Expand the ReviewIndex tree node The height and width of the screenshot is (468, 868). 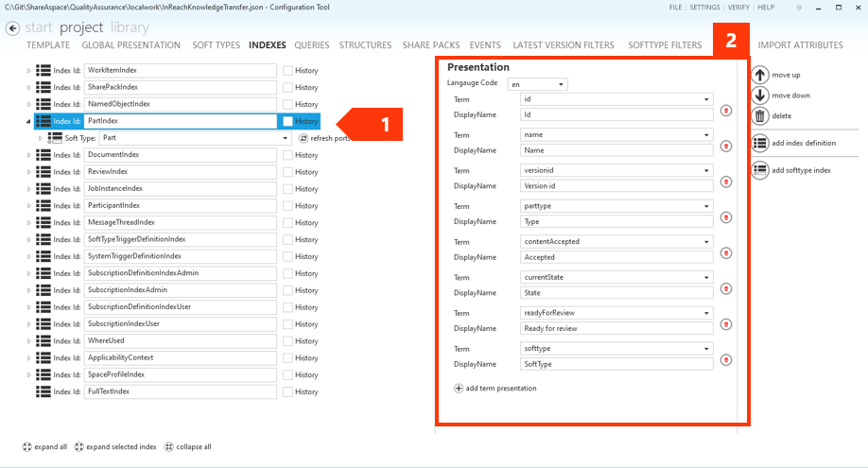click(x=27, y=172)
